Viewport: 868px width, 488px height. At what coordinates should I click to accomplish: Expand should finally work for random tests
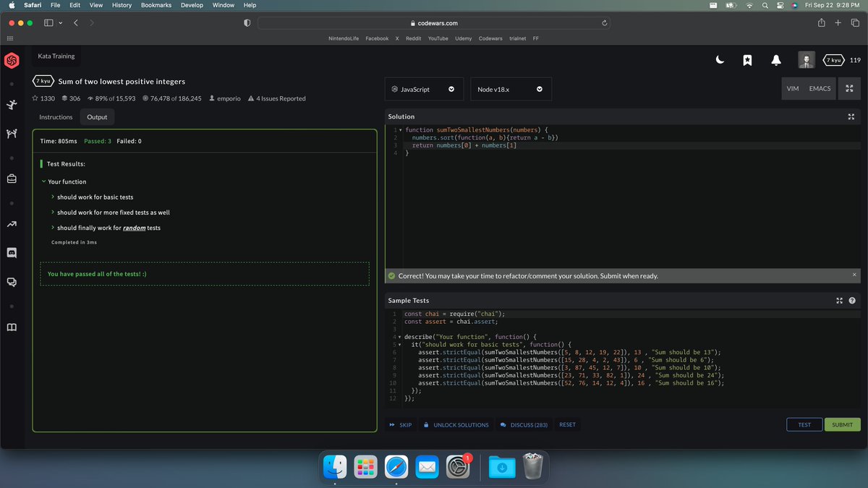pos(106,228)
